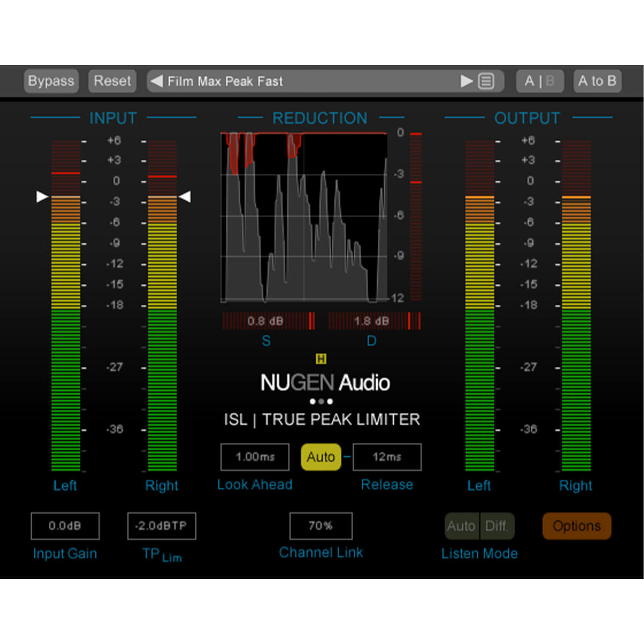
Task: Edit the 1.00ms Look Ahead field
Action: 255,457
